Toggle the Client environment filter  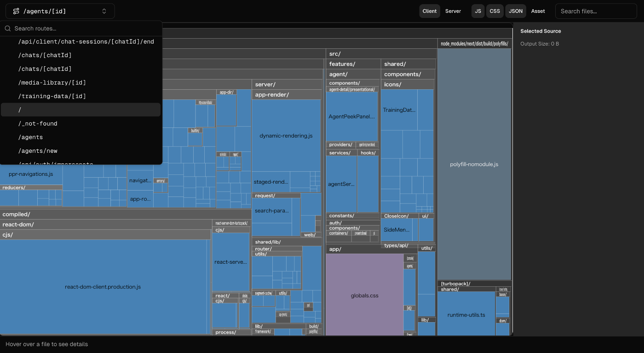pyautogui.click(x=430, y=11)
